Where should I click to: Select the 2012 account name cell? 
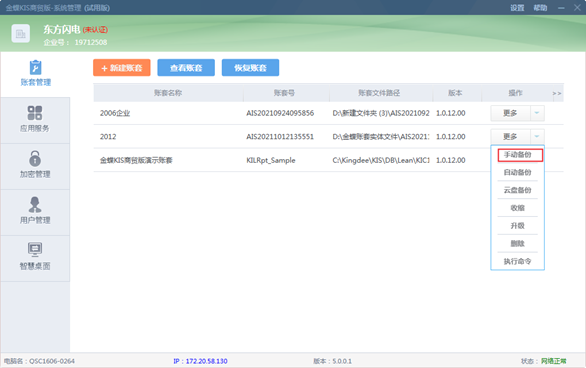coord(108,137)
